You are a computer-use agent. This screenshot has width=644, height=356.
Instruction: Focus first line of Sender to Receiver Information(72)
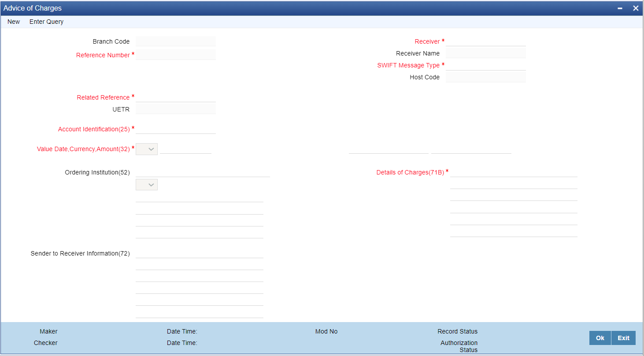click(200, 253)
